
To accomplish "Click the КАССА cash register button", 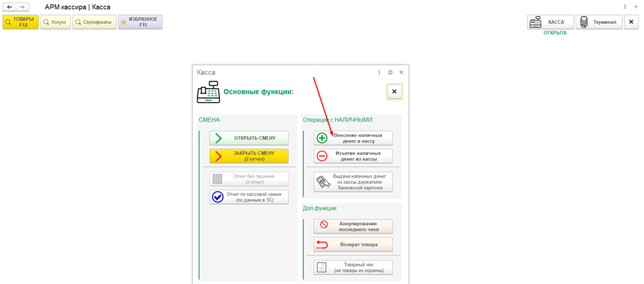I will pyautogui.click(x=551, y=22).
